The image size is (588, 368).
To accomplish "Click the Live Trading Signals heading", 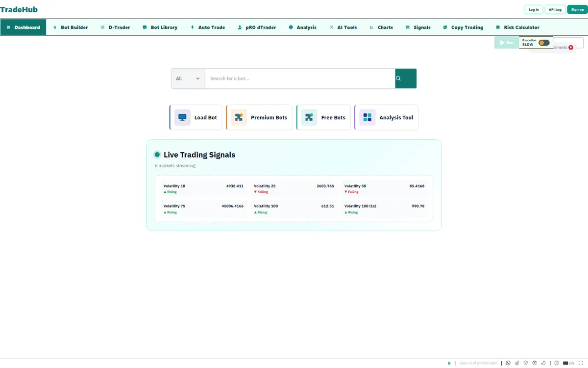I will tap(199, 155).
